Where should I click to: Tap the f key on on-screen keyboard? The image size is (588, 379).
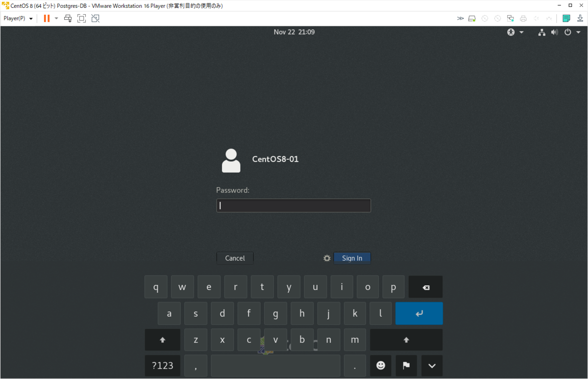pyautogui.click(x=249, y=313)
